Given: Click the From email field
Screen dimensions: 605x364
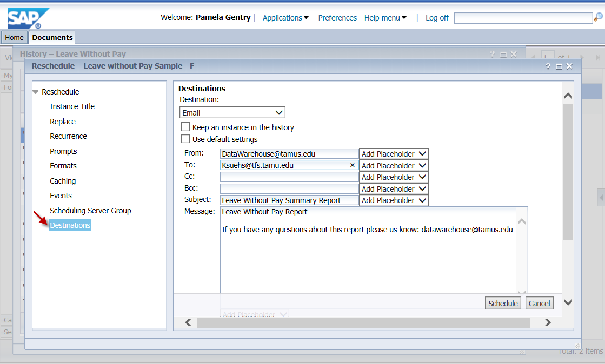Looking at the screenshot, I should pyautogui.click(x=289, y=154).
